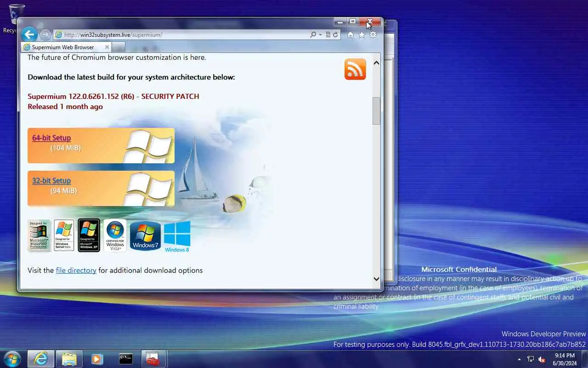Select the Recycle Bin desktop icon

17,18
